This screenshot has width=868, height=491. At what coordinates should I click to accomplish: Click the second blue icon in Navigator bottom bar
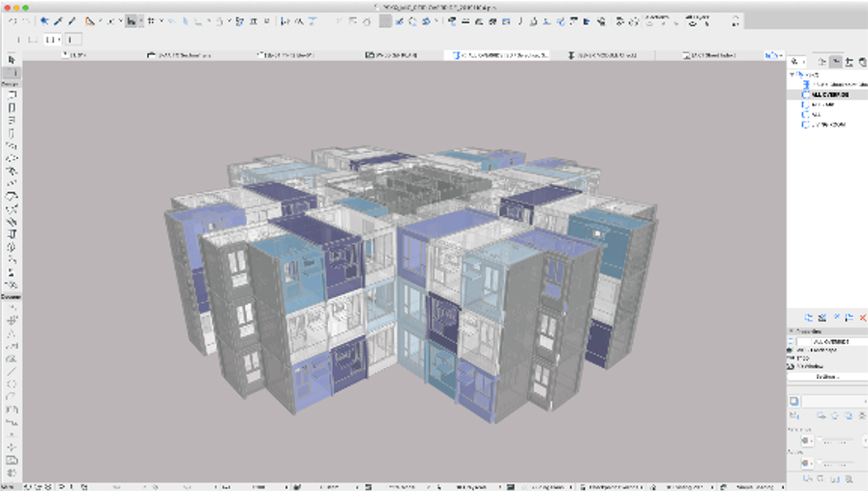[823, 318]
